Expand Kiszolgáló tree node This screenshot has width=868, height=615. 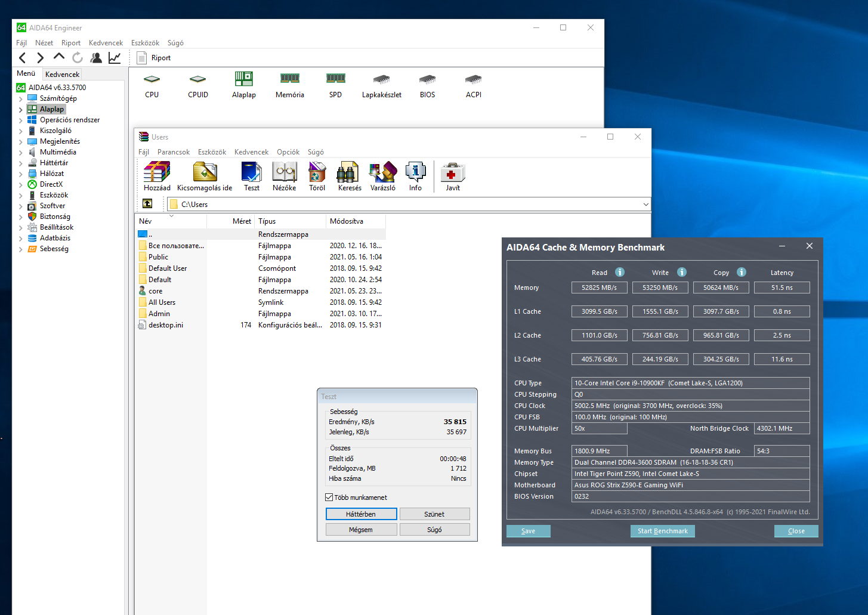pos(20,131)
